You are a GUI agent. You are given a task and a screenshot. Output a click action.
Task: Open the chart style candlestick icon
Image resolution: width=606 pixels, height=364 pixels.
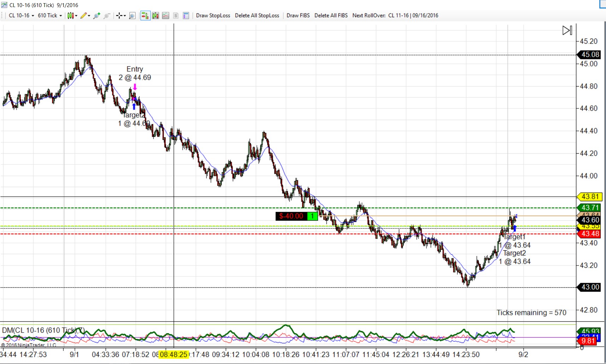(70, 16)
